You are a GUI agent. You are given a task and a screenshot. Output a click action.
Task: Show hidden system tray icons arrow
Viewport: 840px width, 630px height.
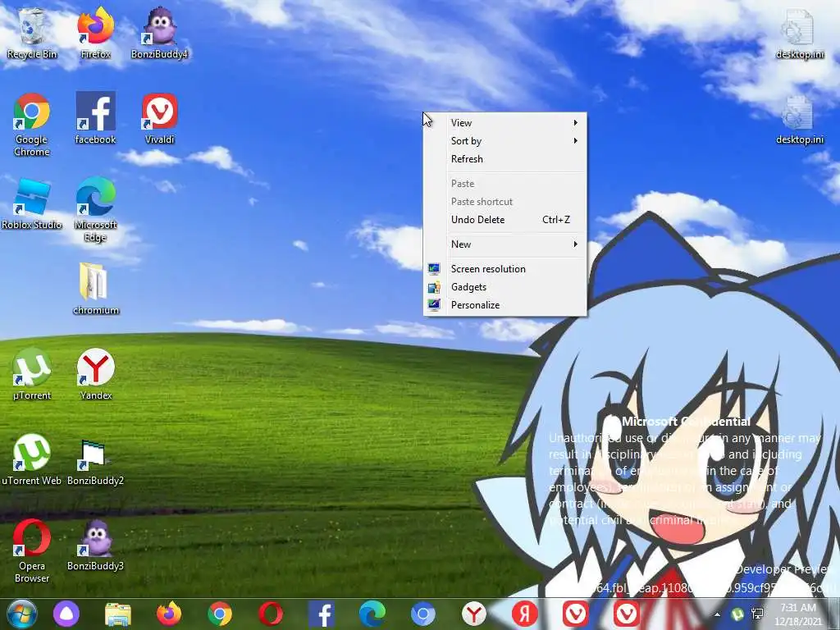click(x=717, y=614)
